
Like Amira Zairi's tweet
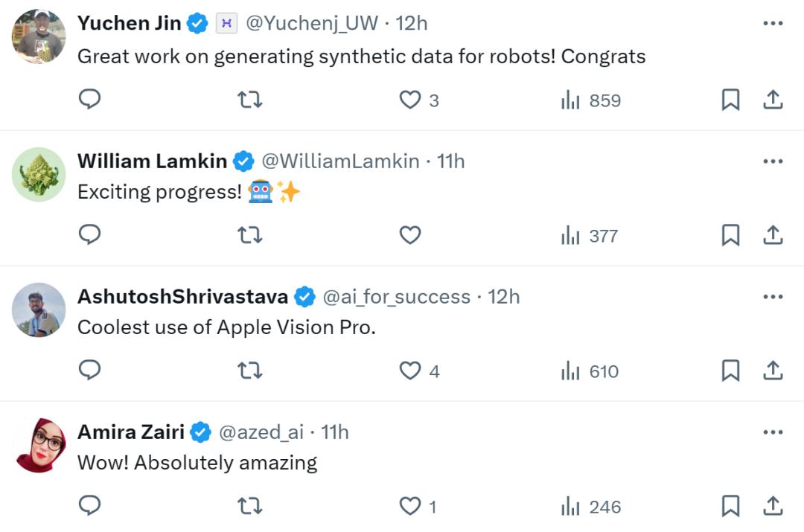[x=411, y=506]
